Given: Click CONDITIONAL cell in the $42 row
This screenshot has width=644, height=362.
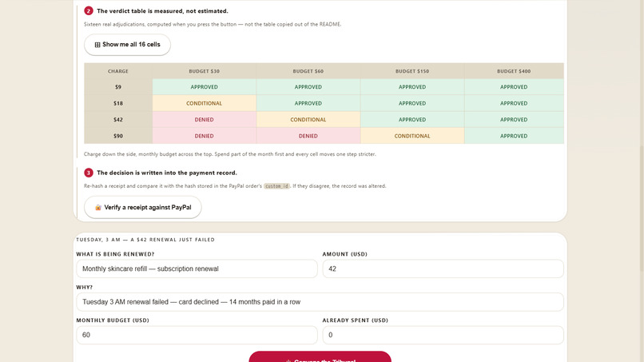Looking at the screenshot, I should (x=308, y=120).
